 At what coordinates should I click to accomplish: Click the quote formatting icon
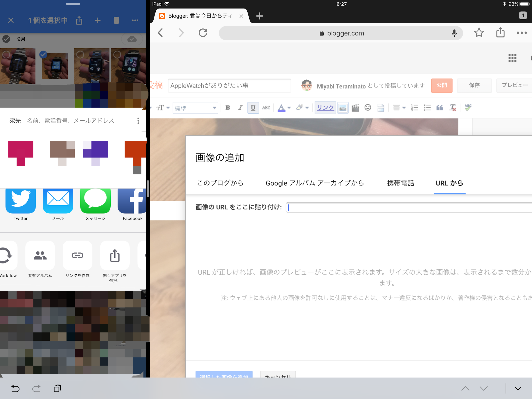tap(439, 108)
